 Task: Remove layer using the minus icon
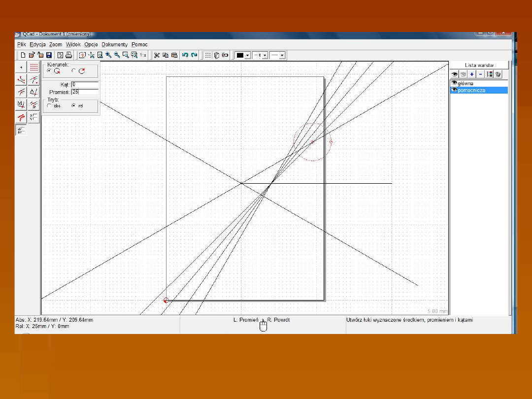(480, 74)
